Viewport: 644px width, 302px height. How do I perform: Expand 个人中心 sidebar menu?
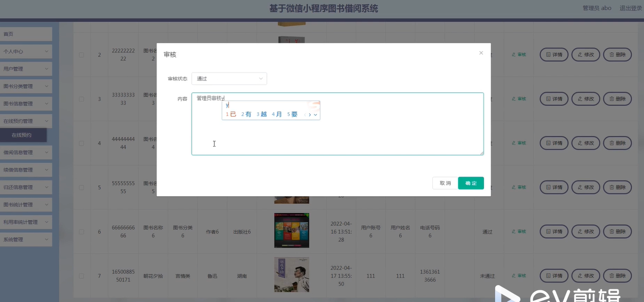click(x=26, y=51)
